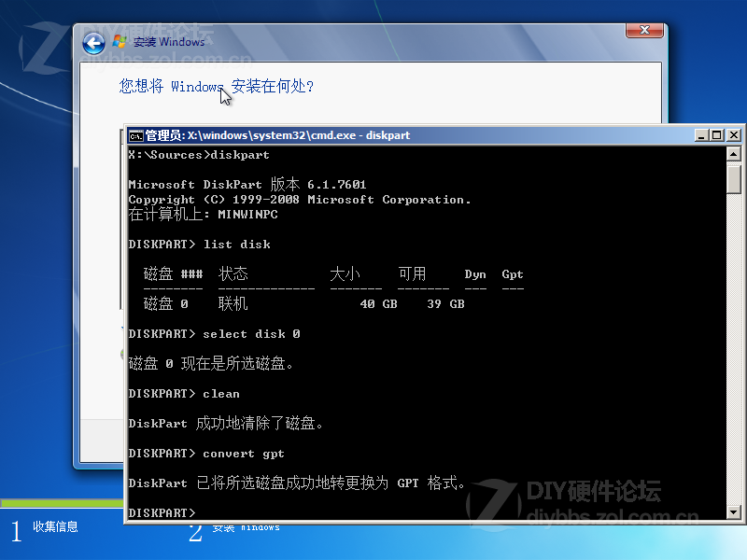Screen dimensions: 747x560
Task: Click the cmd window scrollbar thumb
Action: (x=733, y=178)
